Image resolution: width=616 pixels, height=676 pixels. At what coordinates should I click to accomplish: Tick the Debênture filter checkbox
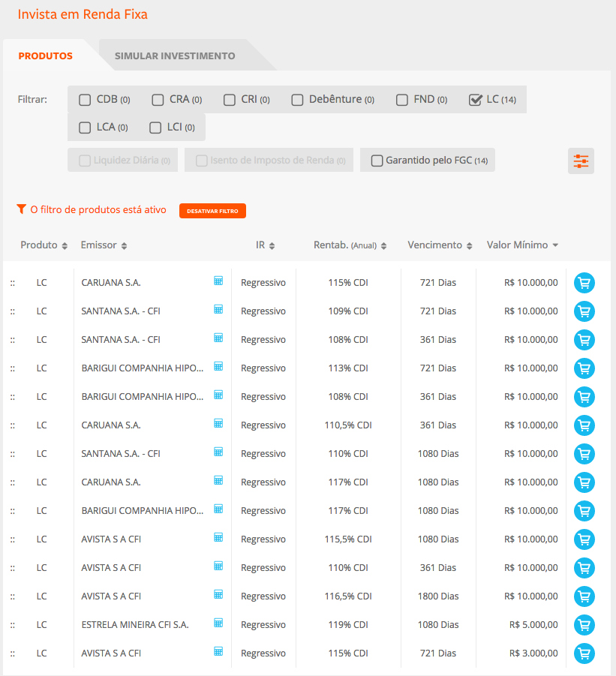point(297,100)
